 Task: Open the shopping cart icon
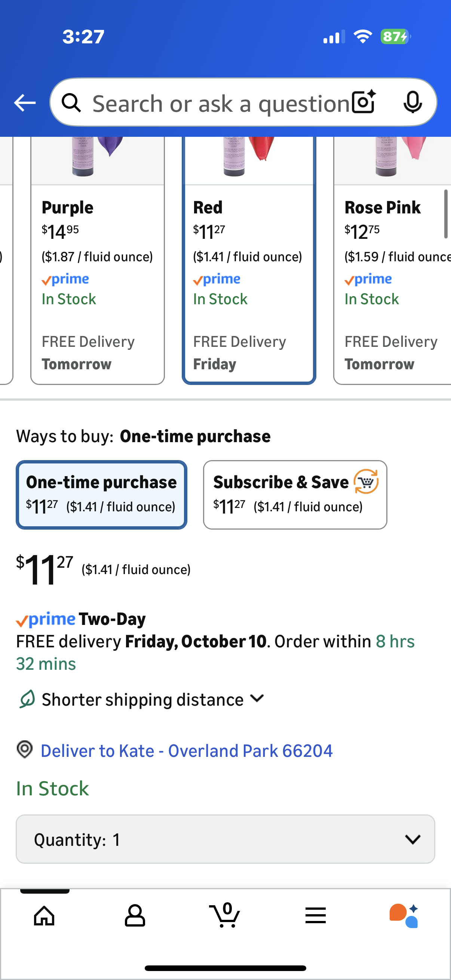pos(225,915)
